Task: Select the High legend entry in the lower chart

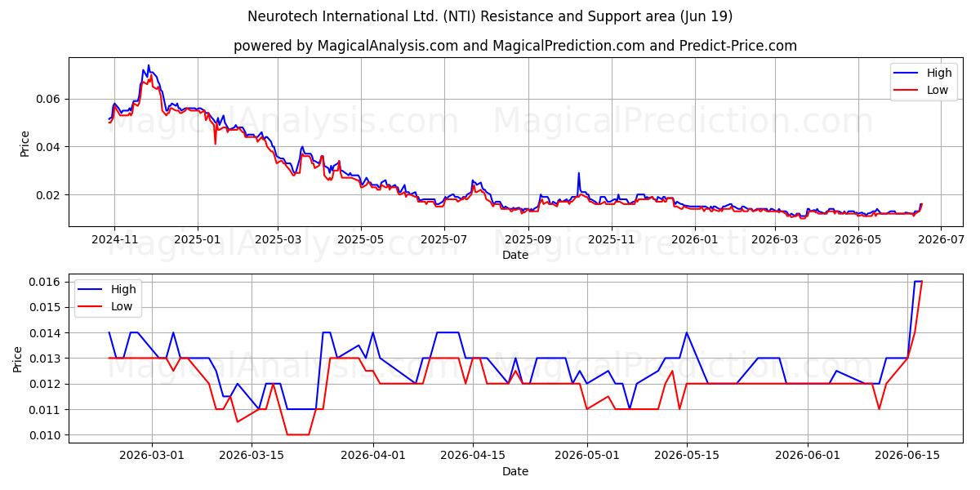Action: point(108,290)
